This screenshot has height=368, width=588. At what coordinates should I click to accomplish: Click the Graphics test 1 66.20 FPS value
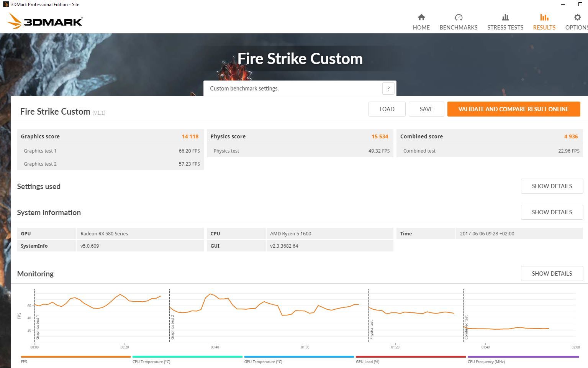point(189,151)
